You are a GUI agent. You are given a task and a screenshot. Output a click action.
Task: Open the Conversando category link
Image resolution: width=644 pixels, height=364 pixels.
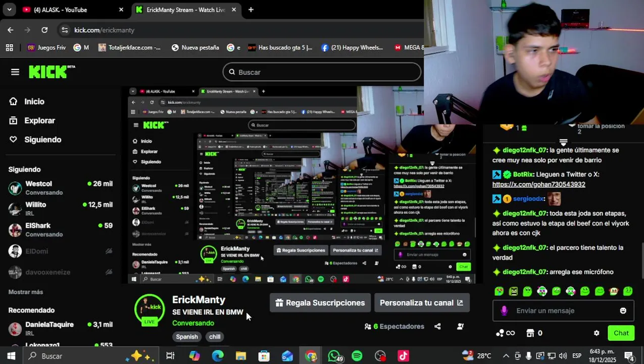(x=193, y=323)
